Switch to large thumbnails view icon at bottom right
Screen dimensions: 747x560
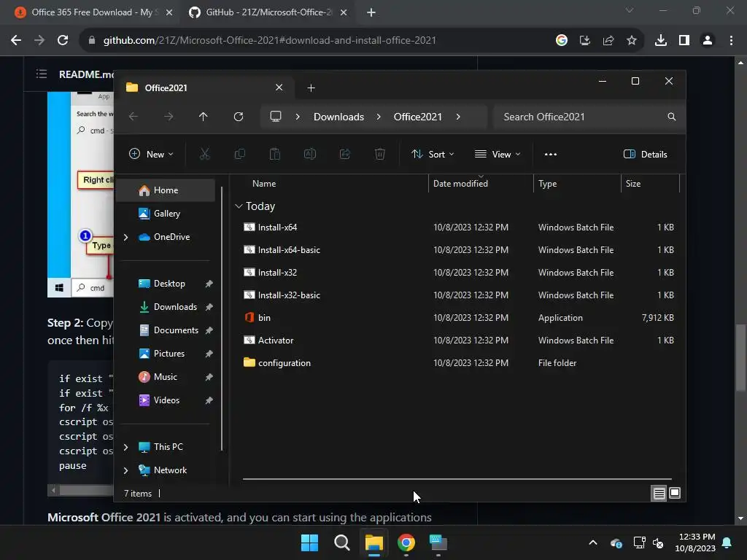click(x=675, y=494)
